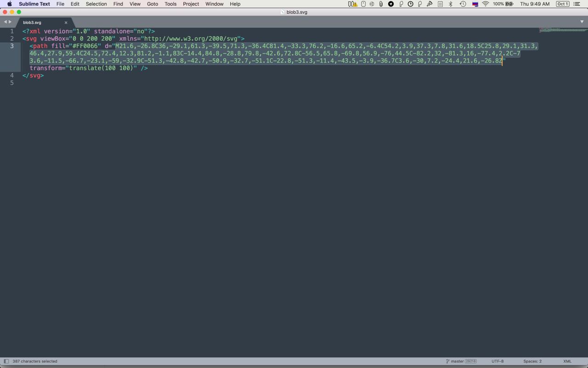Open the tab list dropdown arrow
Screen dimensions: 588x368
582,22
